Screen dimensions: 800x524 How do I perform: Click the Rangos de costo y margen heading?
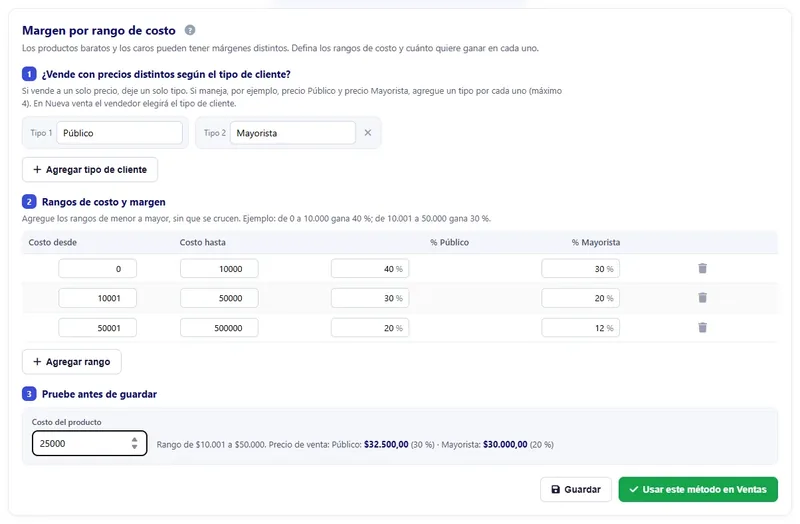point(104,202)
